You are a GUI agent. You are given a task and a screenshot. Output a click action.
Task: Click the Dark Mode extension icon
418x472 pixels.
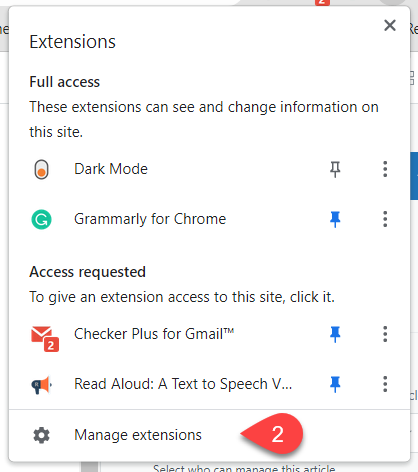(x=41, y=169)
